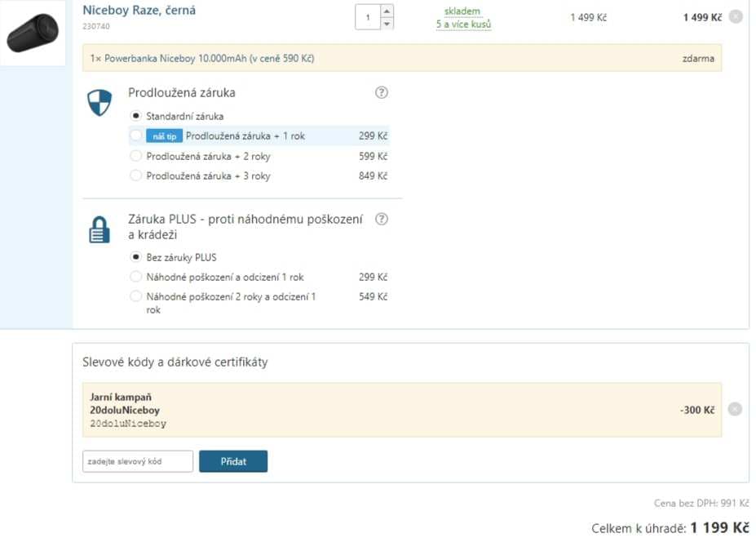Screen dimensions: 756x542
Task: Open help for Záruka PLUS
Action: click(381, 219)
